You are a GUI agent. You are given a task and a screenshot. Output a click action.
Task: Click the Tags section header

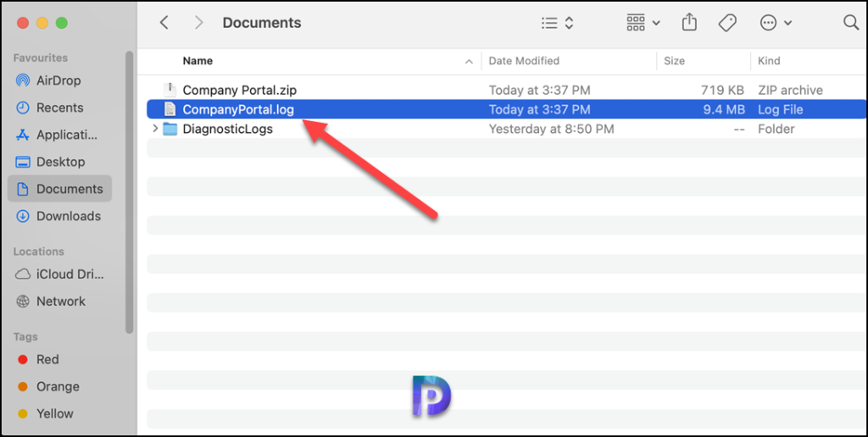pyautogui.click(x=25, y=337)
